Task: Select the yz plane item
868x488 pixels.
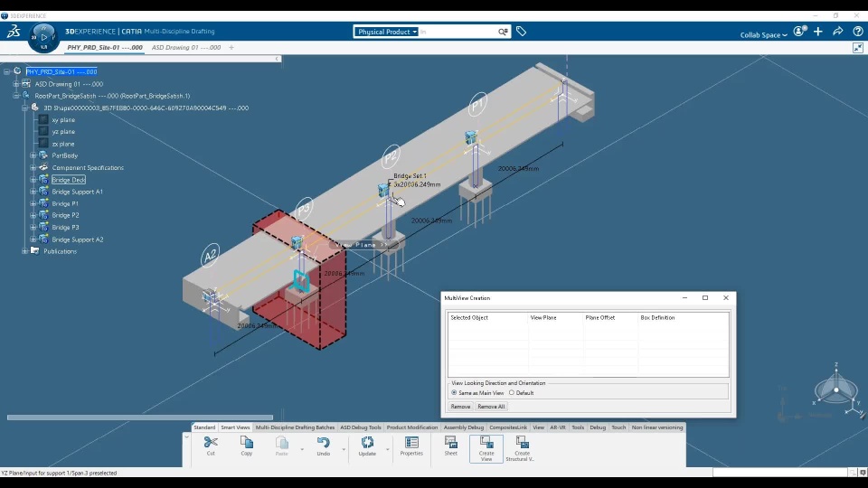Action: tap(63, 132)
